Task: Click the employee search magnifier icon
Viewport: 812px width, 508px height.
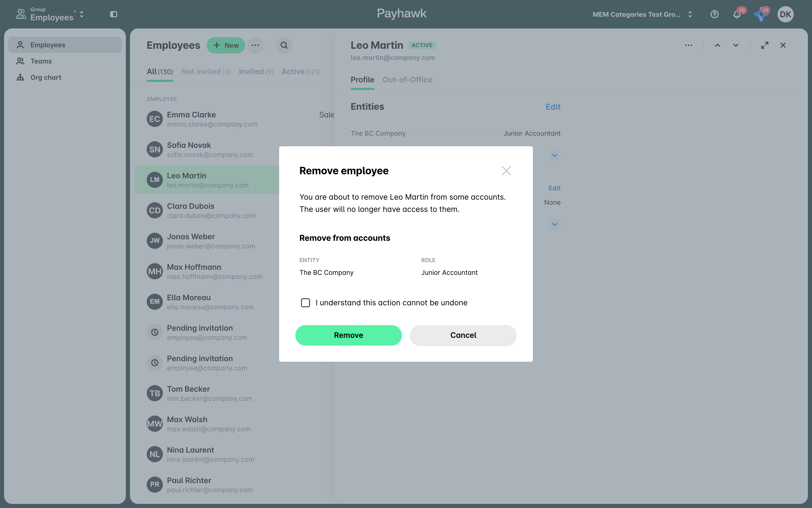Action: [284, 45]
